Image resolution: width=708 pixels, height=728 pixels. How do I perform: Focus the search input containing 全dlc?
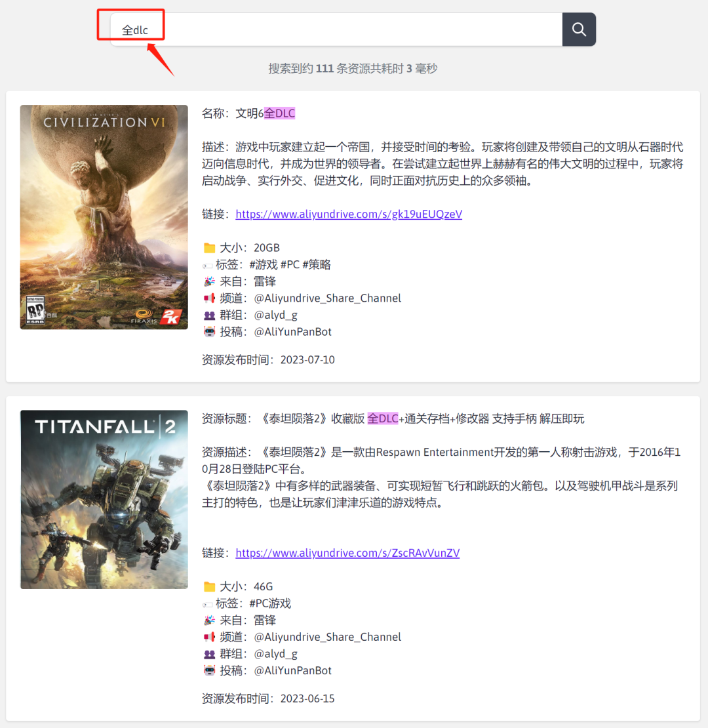pos(336,30)
